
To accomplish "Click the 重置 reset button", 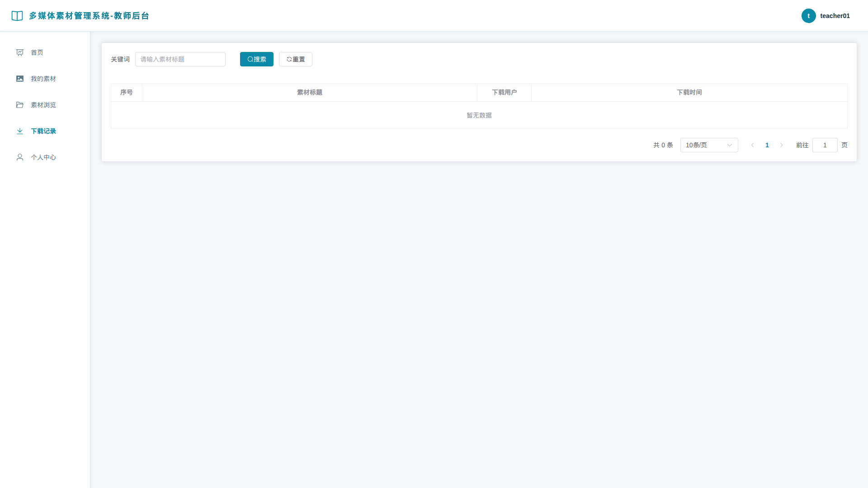I will pyautogui.click(x=296, y=59).
